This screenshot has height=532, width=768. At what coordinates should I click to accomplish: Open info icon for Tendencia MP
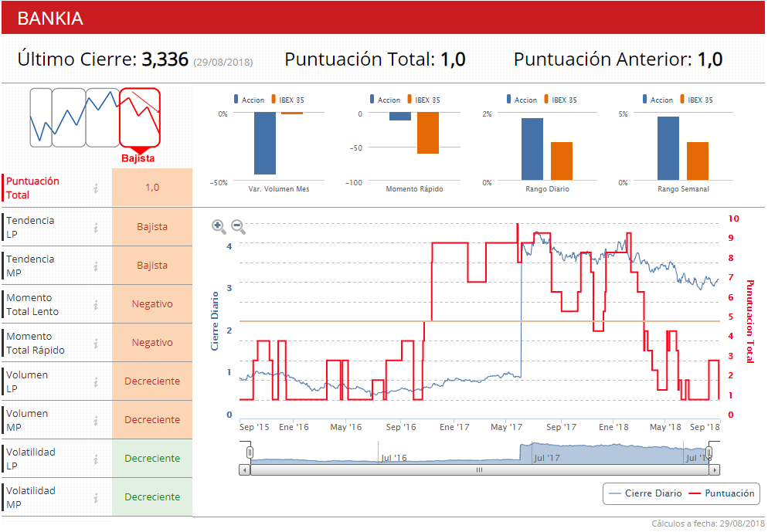coord(96,266)
